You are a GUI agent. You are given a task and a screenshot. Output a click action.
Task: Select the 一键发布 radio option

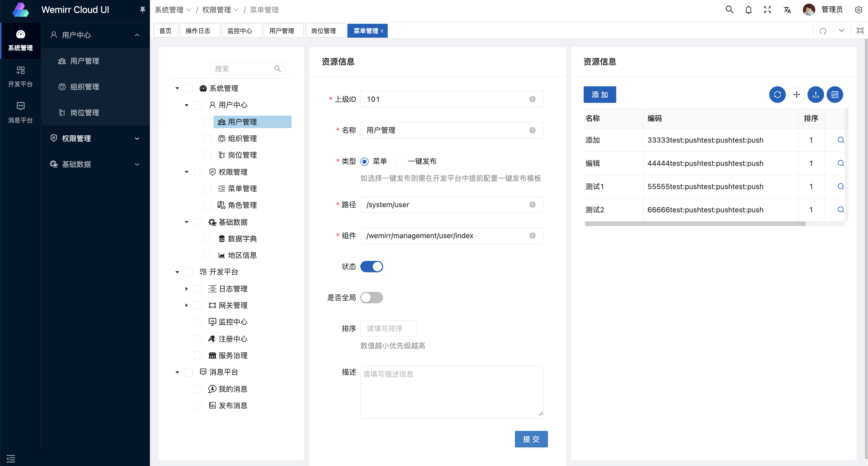click(400, 162)
